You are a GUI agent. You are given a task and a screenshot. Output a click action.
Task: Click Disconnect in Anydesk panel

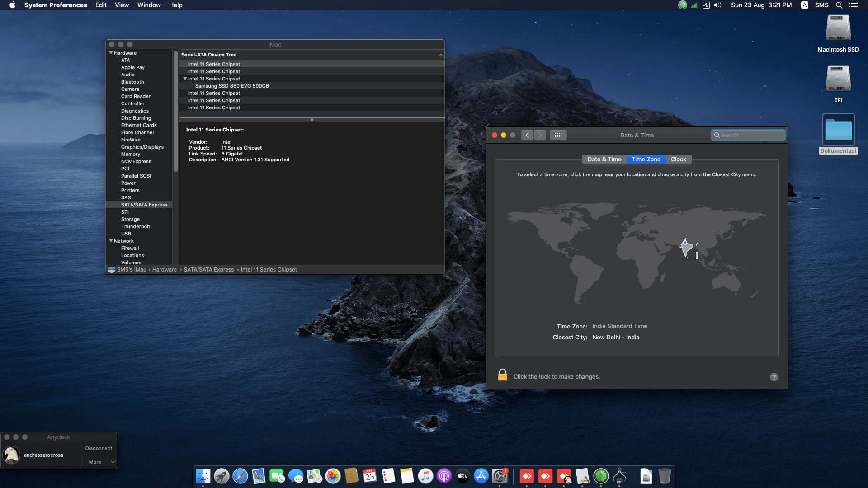point(99,448)
